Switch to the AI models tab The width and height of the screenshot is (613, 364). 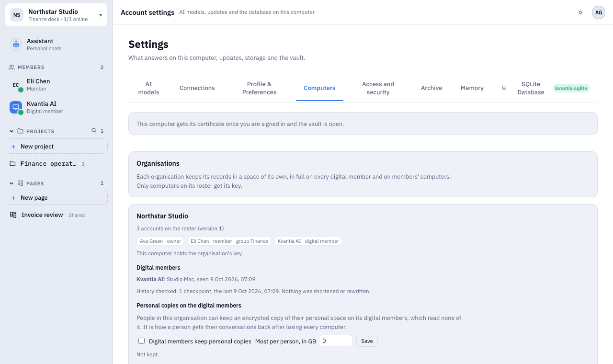click(148, 88)
